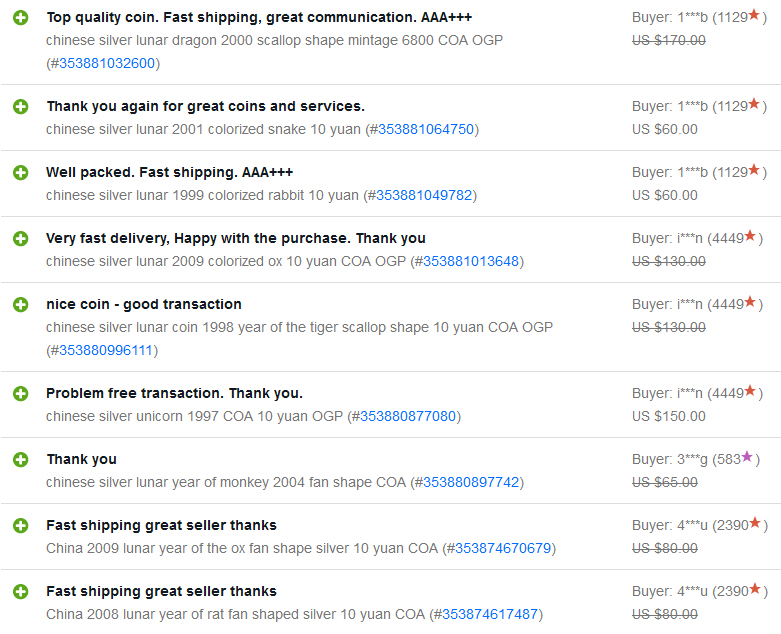Click positive feedback icon for "Well packed. Fast shipping"

tap(20, 173)
